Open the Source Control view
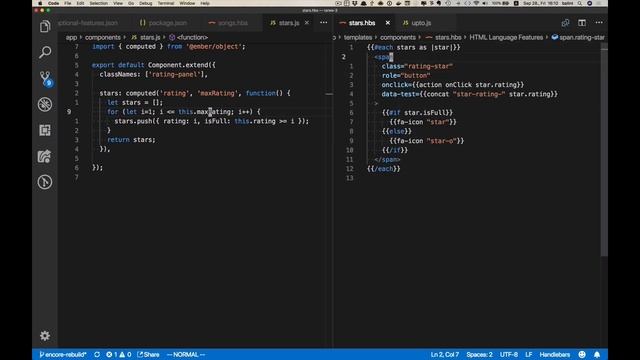640x360 pixels. 45,78
